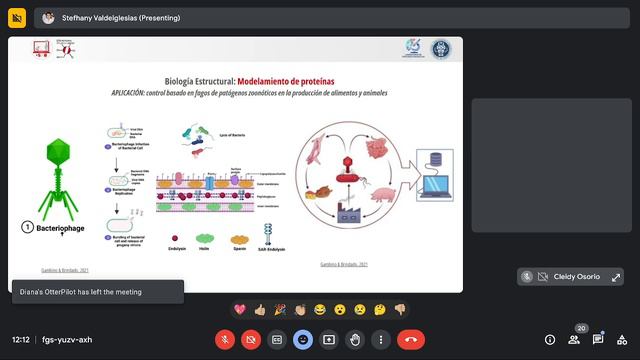Turn on the camera

click(251, 340)
